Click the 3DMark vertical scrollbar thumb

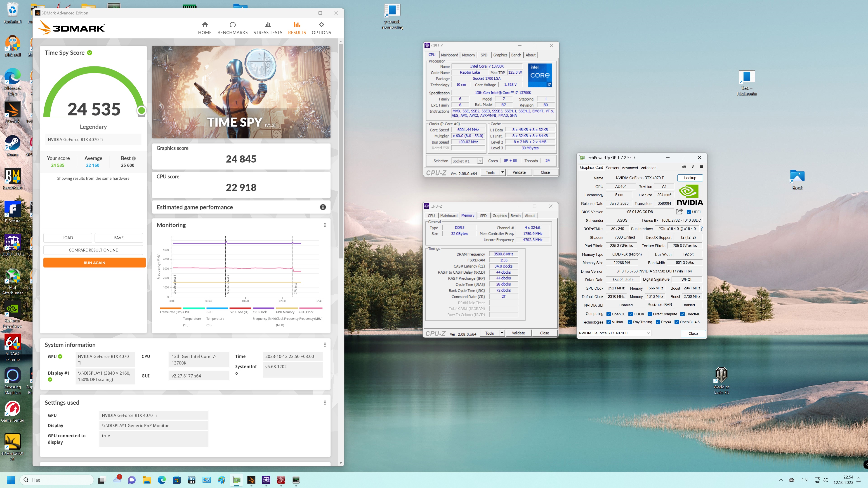(x=341, y=152)
